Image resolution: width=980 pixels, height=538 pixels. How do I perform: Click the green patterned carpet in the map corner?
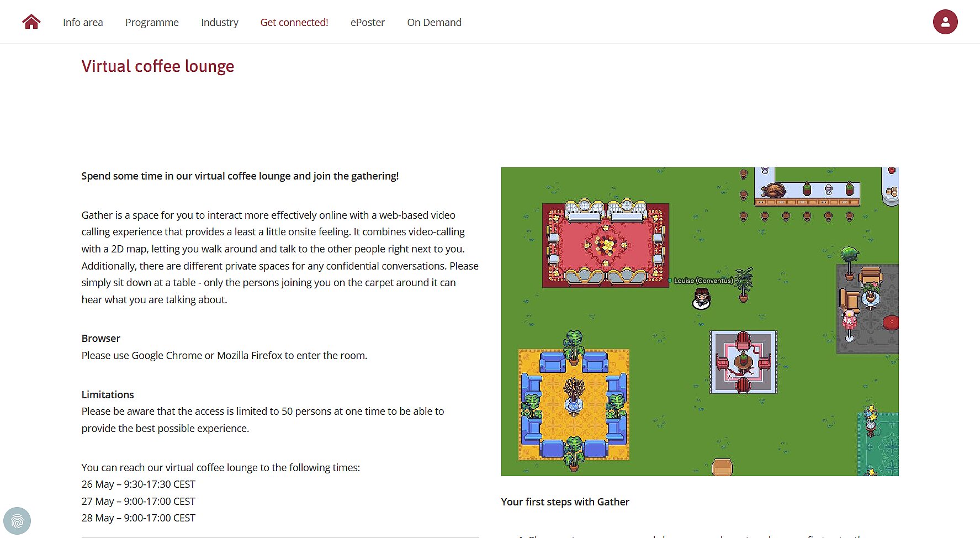(878, 444)
